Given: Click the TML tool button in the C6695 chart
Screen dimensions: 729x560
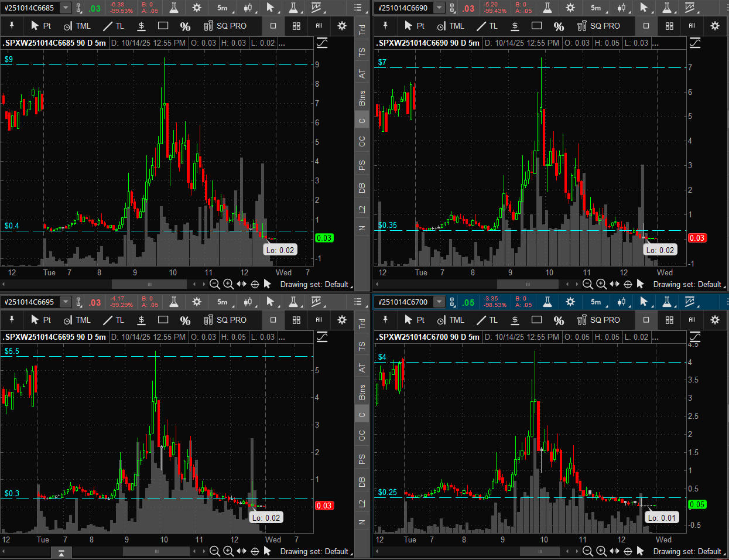Looking at the screenshot, I should (77, 320).
